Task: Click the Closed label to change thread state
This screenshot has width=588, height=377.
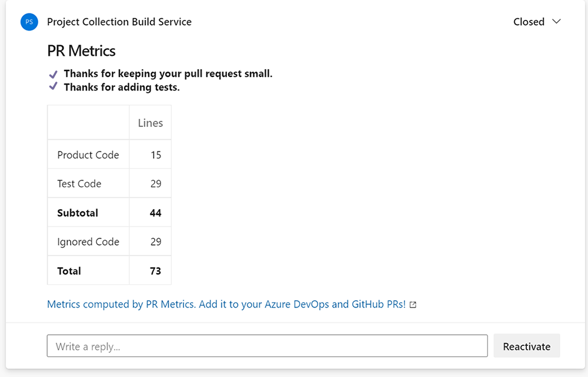Action: pyautogui.click(x=529, y=22)
